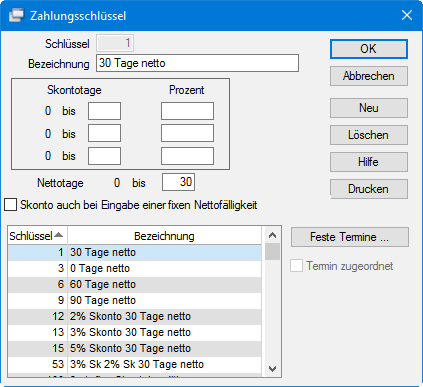Image resolution: width=423 pixels, height=387 pixels.
Task: Click the first Skontotage bis field
Action: [104, 111]
